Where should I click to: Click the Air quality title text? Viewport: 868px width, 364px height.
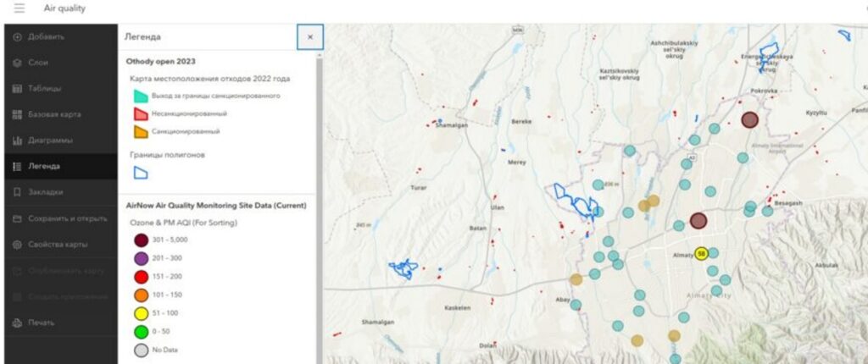64,8
